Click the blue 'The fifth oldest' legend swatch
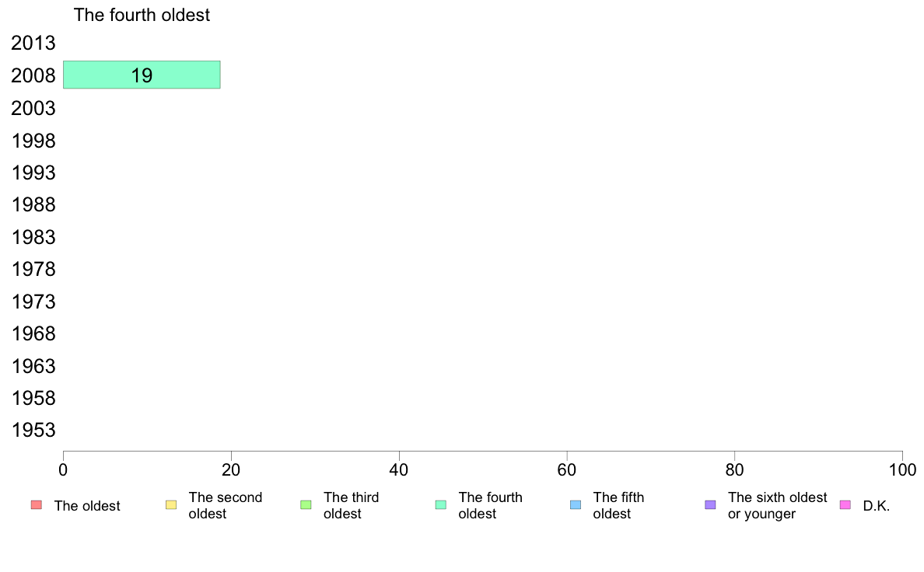 576,505
